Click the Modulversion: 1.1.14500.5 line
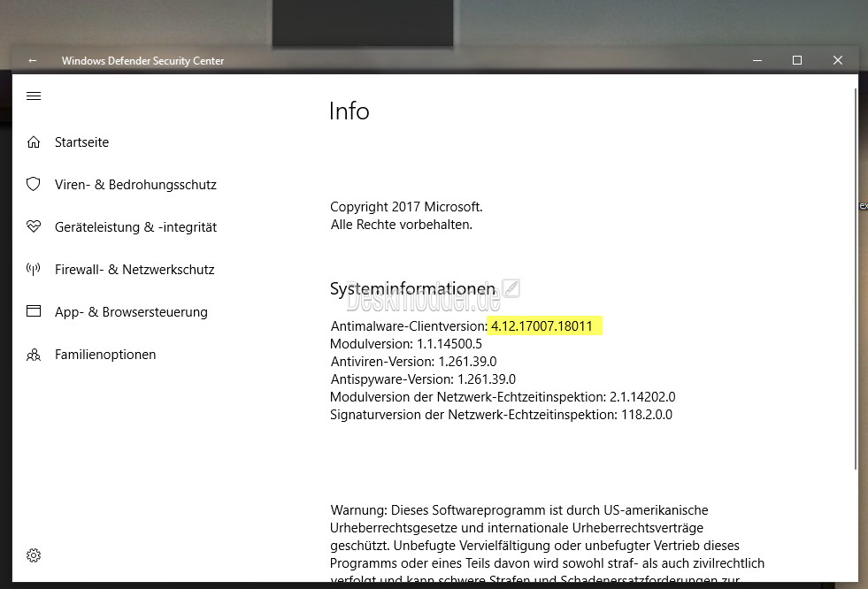The height and width of the screenshot is (589, 868). pyautogui.click(x=406, y=344)
